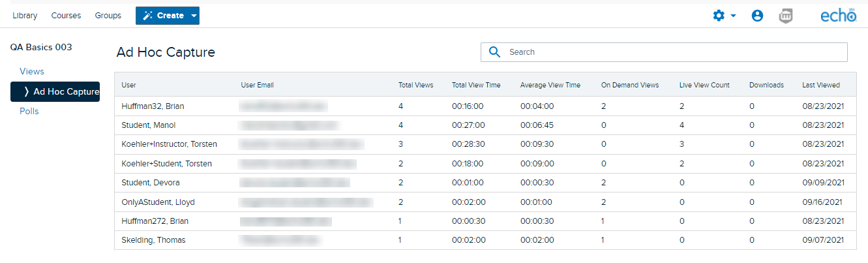Expand the settings gear dropdown caret
868x263 pixels.
(x=734, y=16)
